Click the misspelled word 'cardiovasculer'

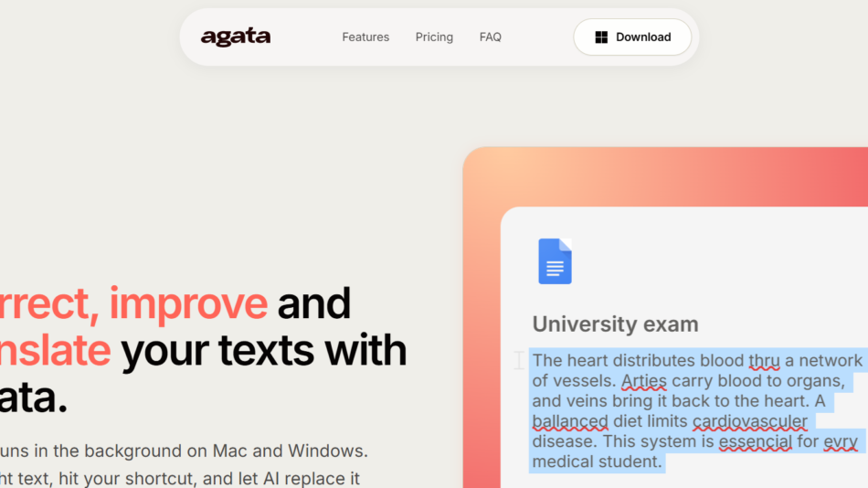click(x=749, y=421)
